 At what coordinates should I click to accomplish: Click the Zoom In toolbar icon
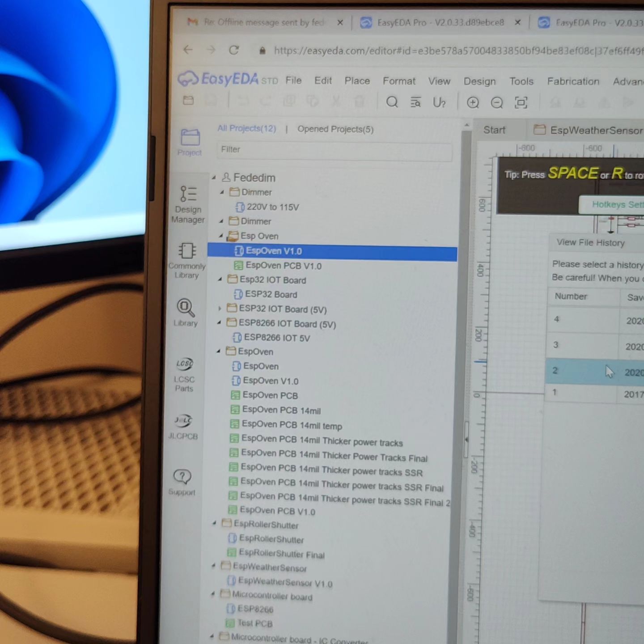pos(473,103)
